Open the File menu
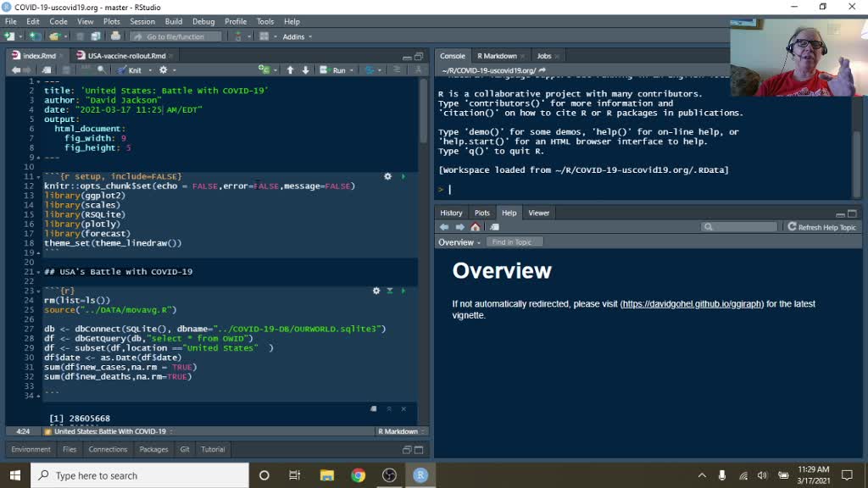Viewport: 868px width, 488px height. (x=10, y=21)
